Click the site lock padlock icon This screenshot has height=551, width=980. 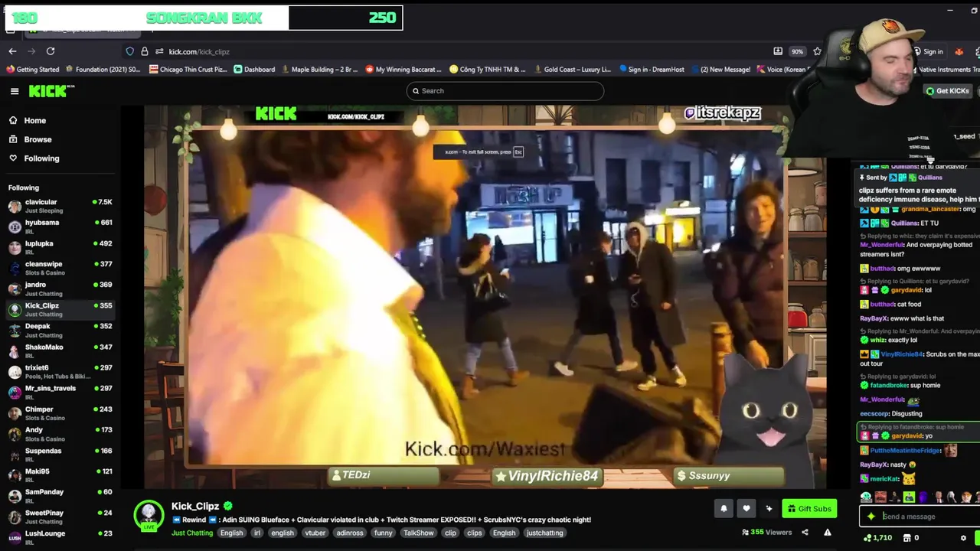pyautogui.click(x=144, y=51)
